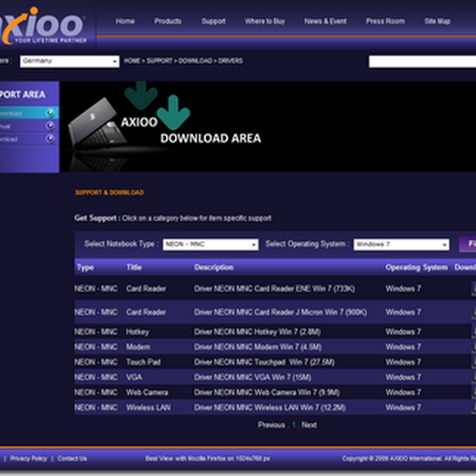Click the VGA title cell
This screenshot has width=476, height=476.
[x=134, y=377]
